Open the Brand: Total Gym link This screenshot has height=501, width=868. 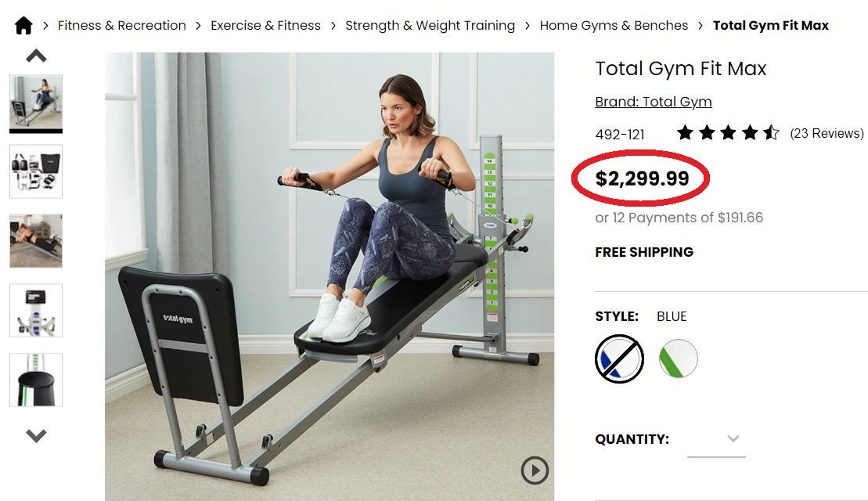pos(654,102)
